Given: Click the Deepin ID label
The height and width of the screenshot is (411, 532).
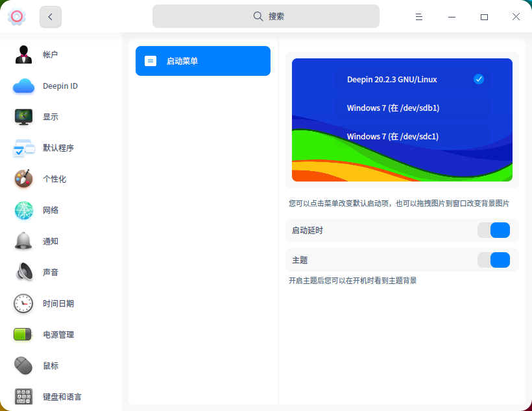Looking at the screenshot, I should point(60,86).
